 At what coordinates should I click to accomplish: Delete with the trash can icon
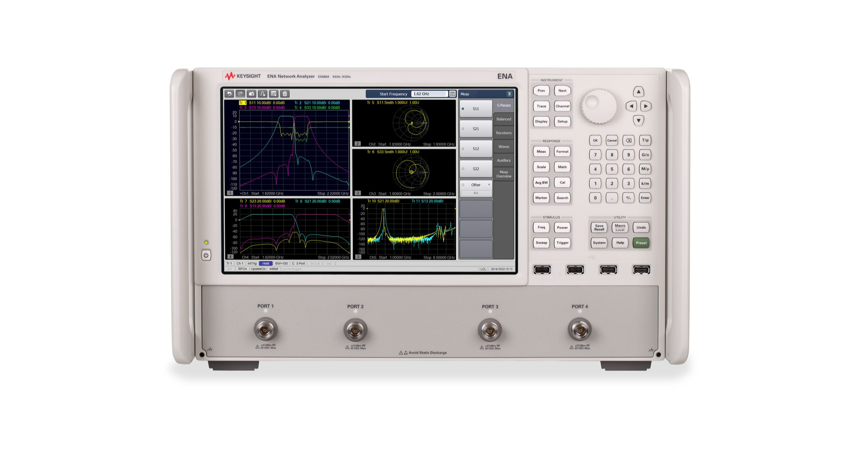click(285, 94)
